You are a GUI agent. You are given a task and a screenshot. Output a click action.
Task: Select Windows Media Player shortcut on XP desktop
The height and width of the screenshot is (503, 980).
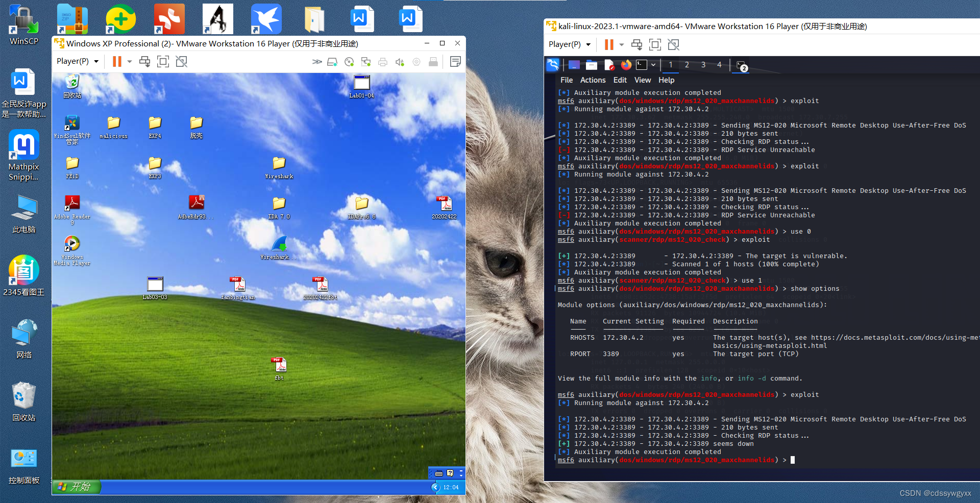(x=72, y=250)
